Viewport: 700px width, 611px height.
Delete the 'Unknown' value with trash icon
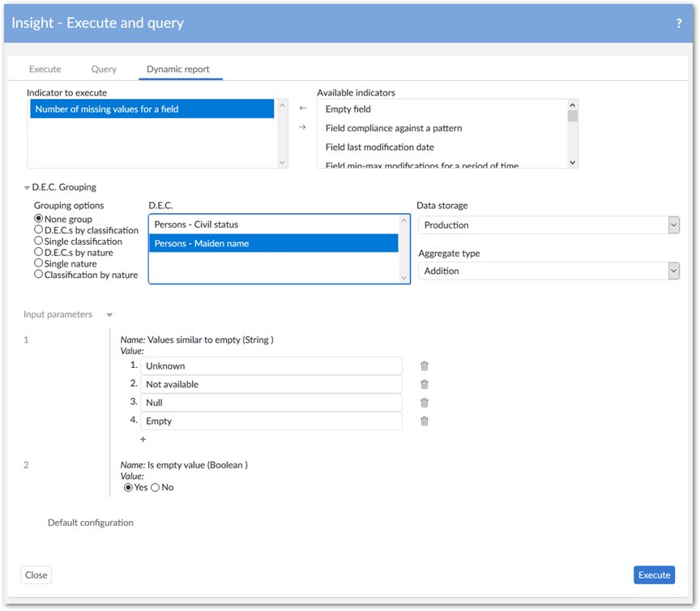coord(424,366)
